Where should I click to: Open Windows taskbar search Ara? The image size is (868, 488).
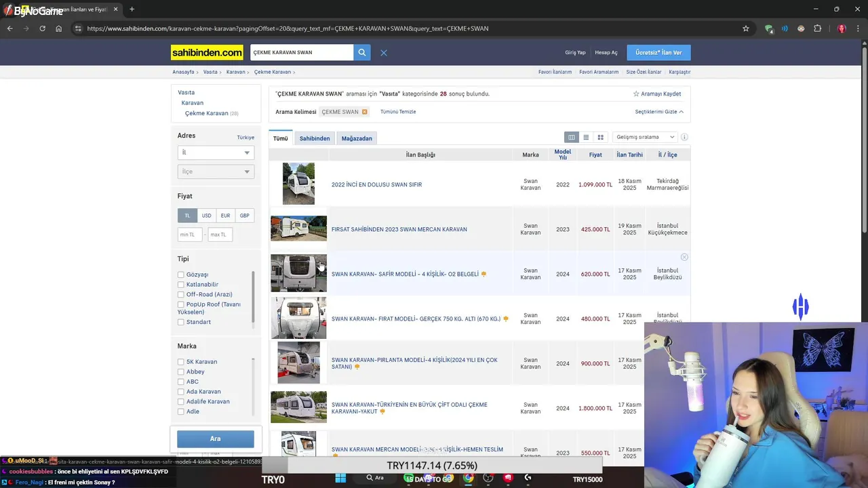click(376, 478)
